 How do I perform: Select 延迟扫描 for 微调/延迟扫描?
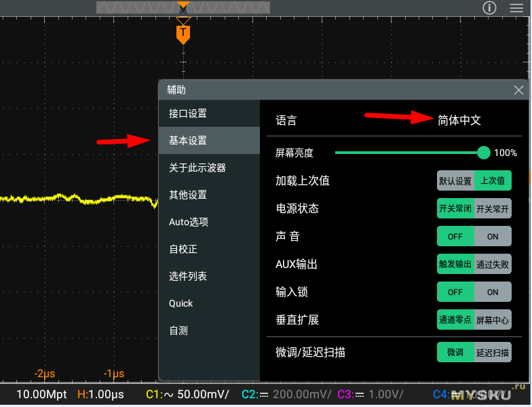(493, 353)
